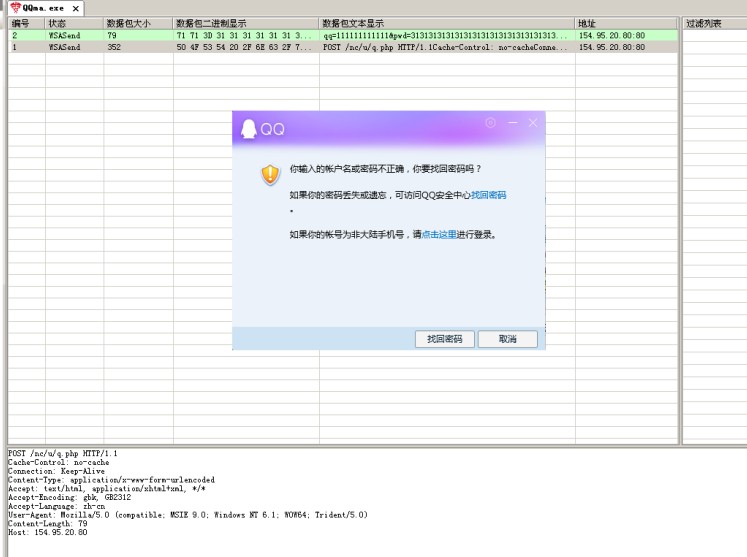Click the 过滤列表 panel header
Image resolution: width=747 pixels, height=557 pixels.
(715, 23)
